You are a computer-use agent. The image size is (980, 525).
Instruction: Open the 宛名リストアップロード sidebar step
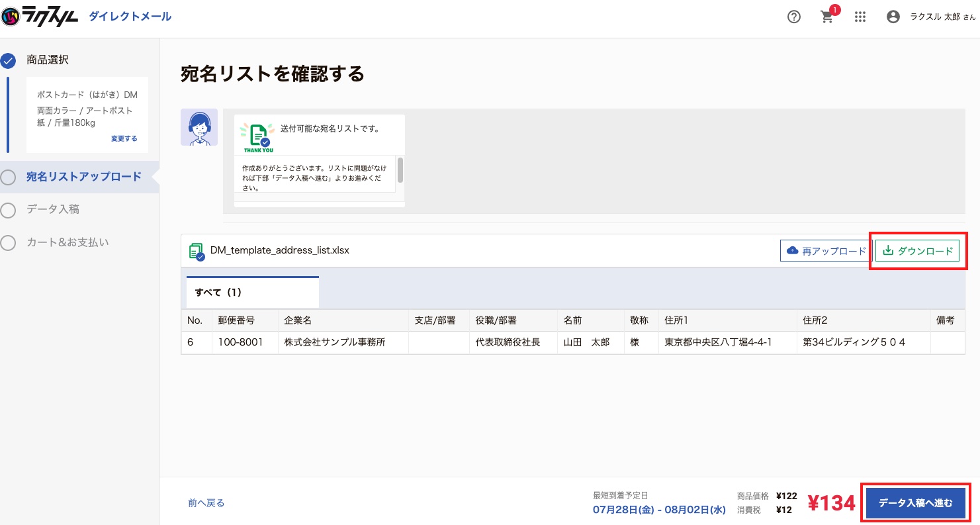coord(79,177)
